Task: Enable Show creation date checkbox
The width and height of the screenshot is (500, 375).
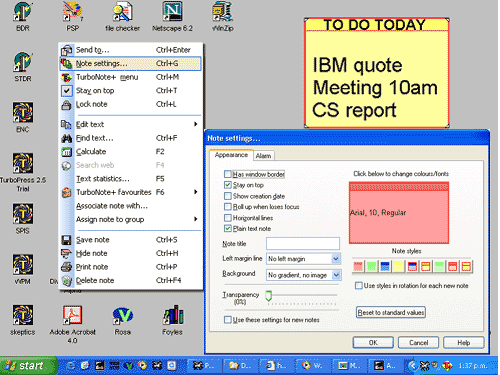Action: click(x=228, y=196)
